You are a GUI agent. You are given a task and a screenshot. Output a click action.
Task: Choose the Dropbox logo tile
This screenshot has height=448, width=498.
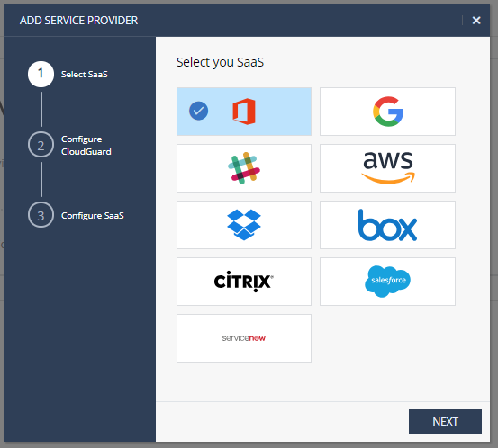(244, 225)
